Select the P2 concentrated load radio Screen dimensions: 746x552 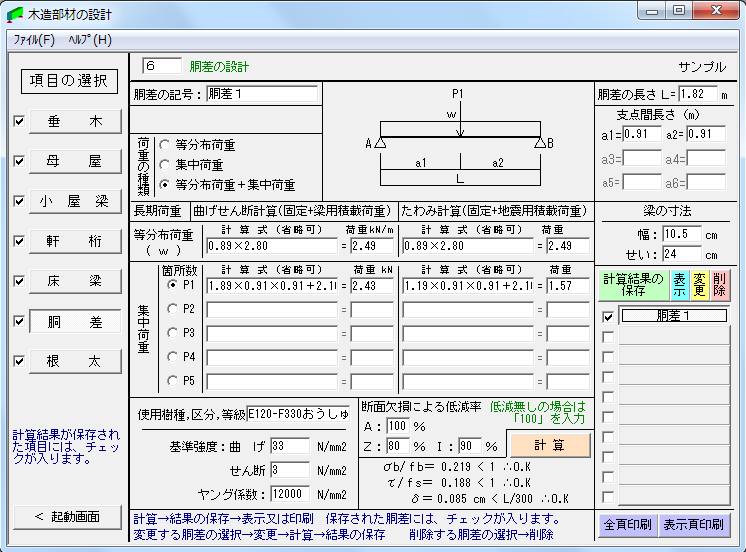pos(173,310)
